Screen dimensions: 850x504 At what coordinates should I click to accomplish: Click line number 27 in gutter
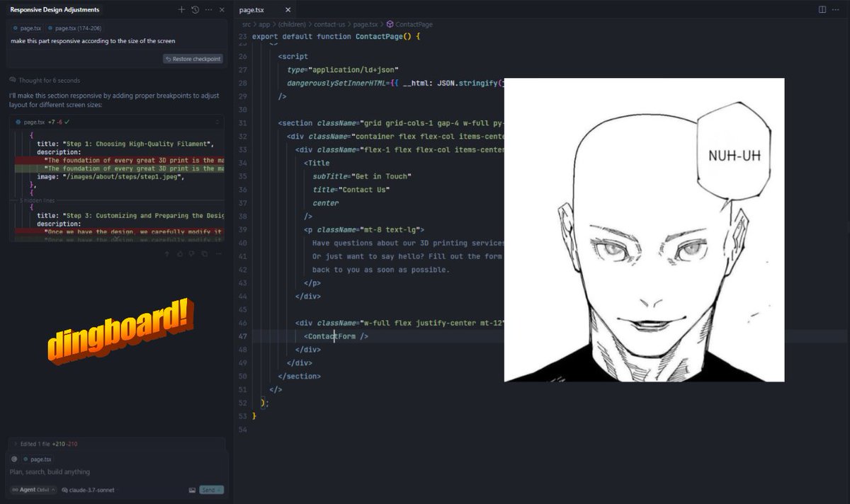(x=243, y=70)
